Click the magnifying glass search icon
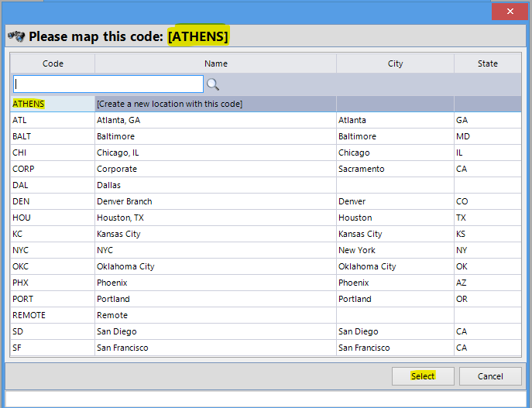532x408 pixels. [213, 84]
